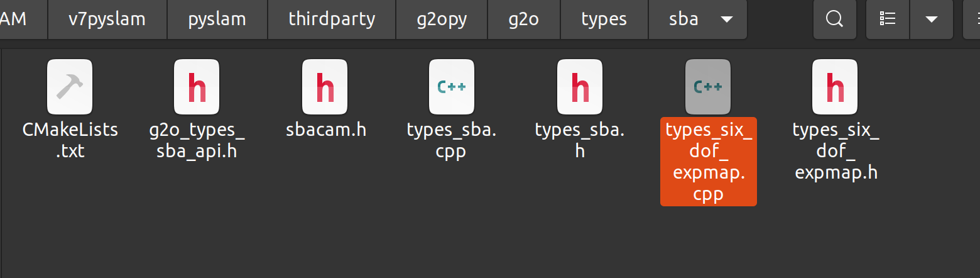
Task: Open the search magnifier in the toolbar
Action: coord(834,19)
